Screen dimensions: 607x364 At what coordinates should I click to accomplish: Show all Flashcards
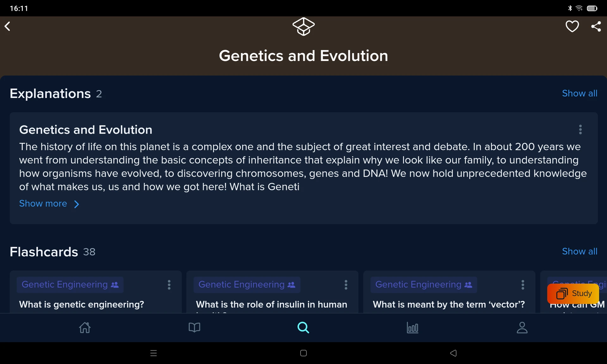pyautogui.click(x=579, y=251)
